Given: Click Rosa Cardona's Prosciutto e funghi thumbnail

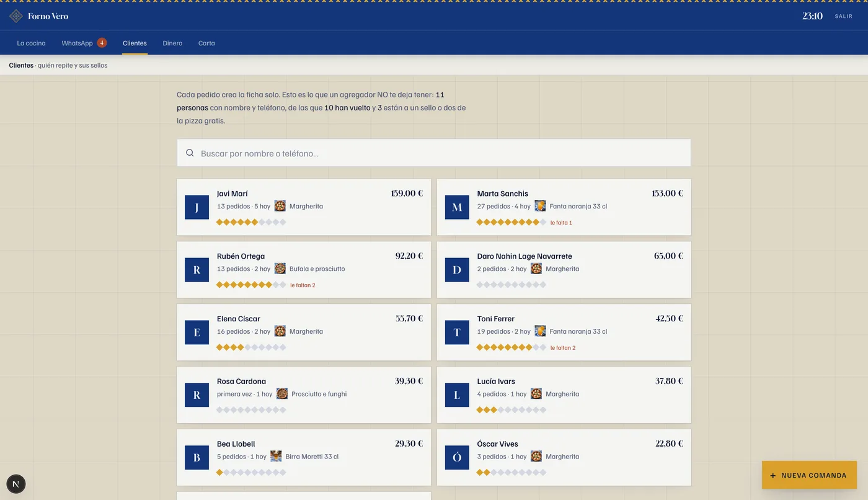Looking at the screenshot, I should point(282,394).
